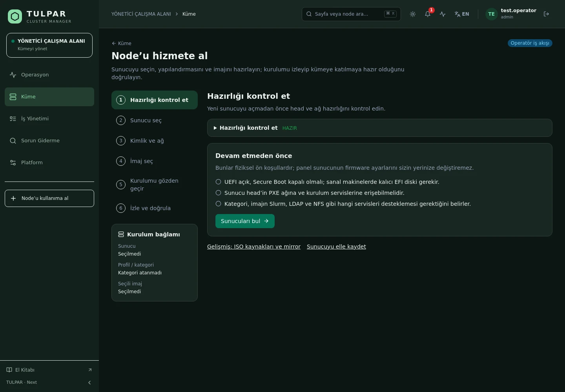565x392 pixels.
Task: Go back via the Küme back link
Action: (122, 44)
